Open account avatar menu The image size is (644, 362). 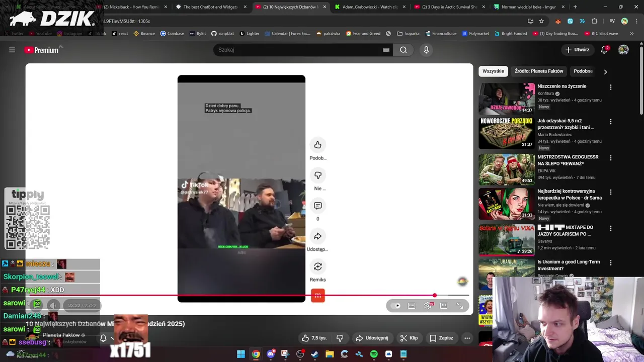coord(623,50)
